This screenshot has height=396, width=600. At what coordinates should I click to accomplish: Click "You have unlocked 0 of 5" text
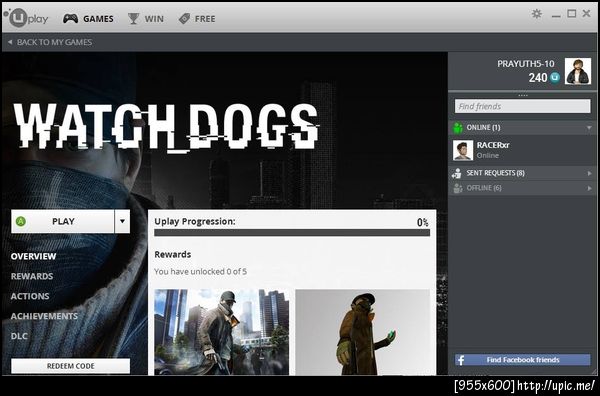pos(200,272)
